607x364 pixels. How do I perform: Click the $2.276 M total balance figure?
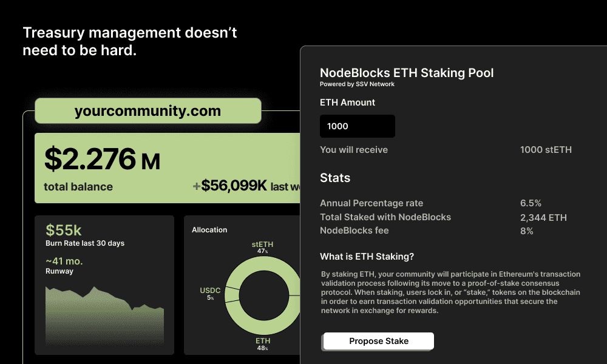102,160
